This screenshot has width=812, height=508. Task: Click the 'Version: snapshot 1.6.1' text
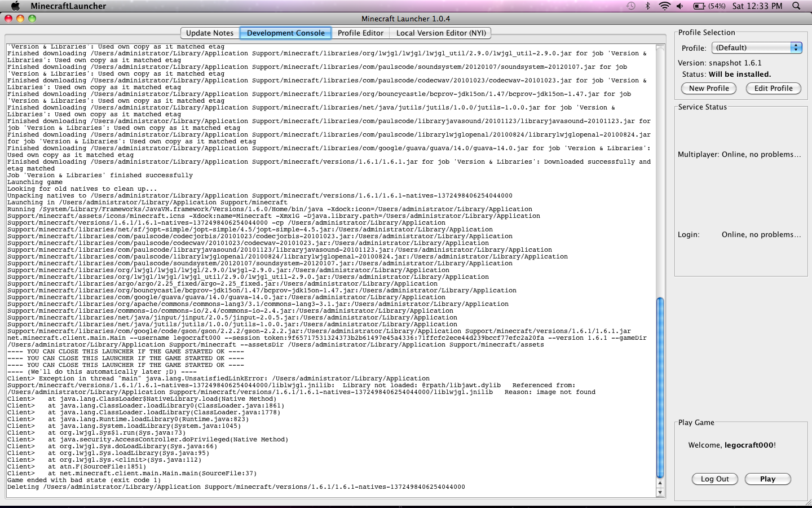pyautogui.click(x=720, y=63)
